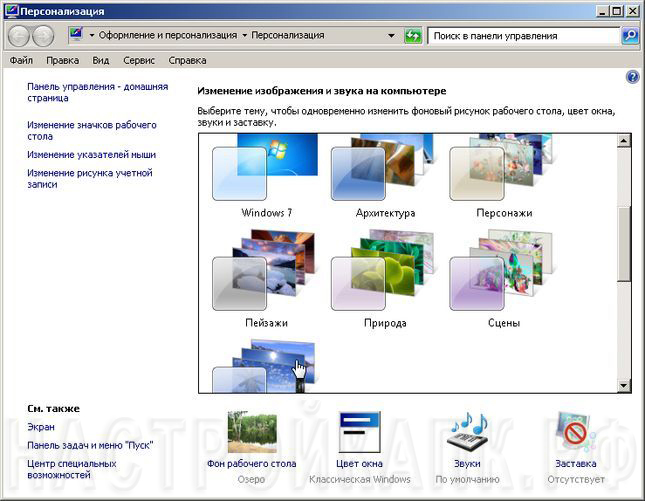
Task: Click the Персонализация breadcrumb
Action: pyautogui.click(x=288, y=35)
